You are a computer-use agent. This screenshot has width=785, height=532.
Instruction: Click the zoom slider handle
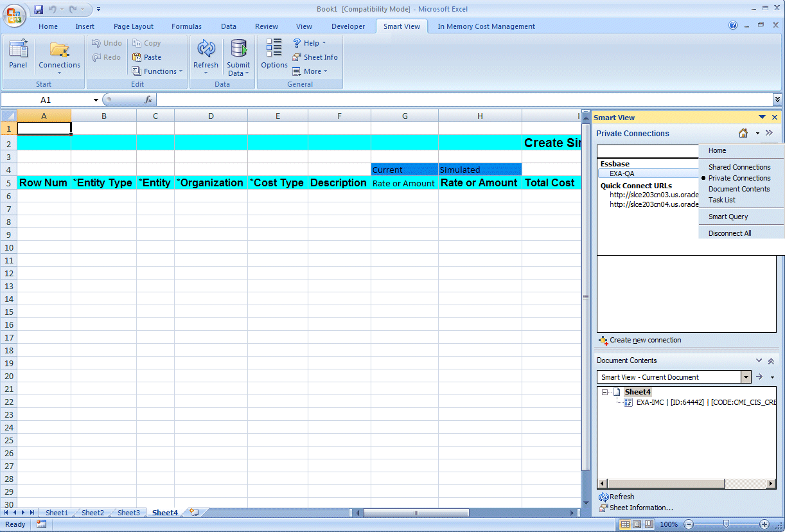[x=726, y=524]
